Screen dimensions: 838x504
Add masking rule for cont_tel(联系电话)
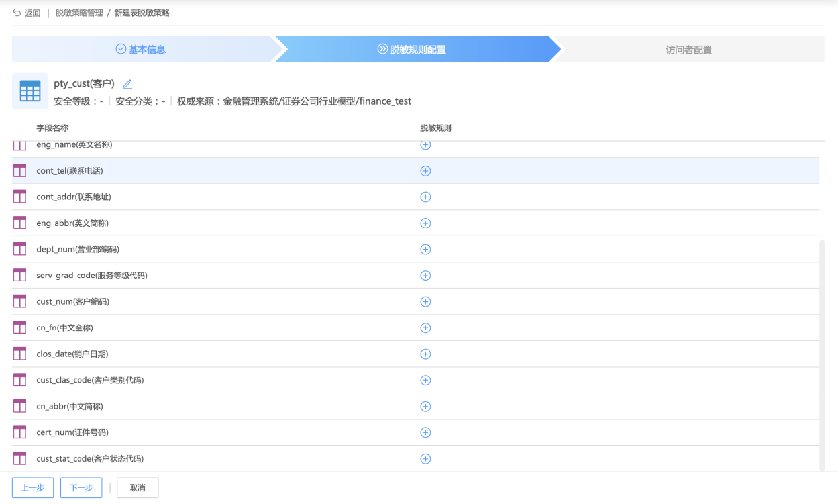(x=425, y=171)
